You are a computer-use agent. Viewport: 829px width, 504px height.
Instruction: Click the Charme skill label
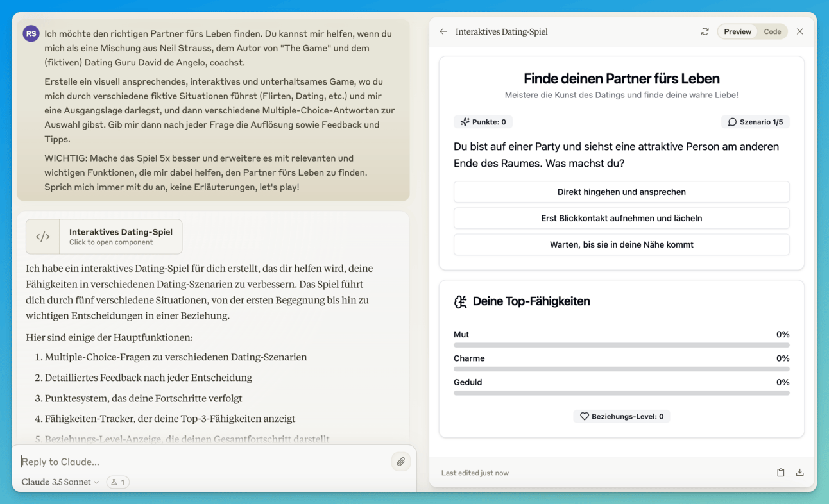coord(469,358)
